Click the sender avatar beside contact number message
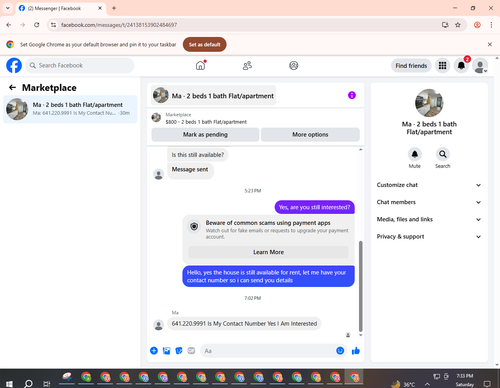 tap(159, 325)
